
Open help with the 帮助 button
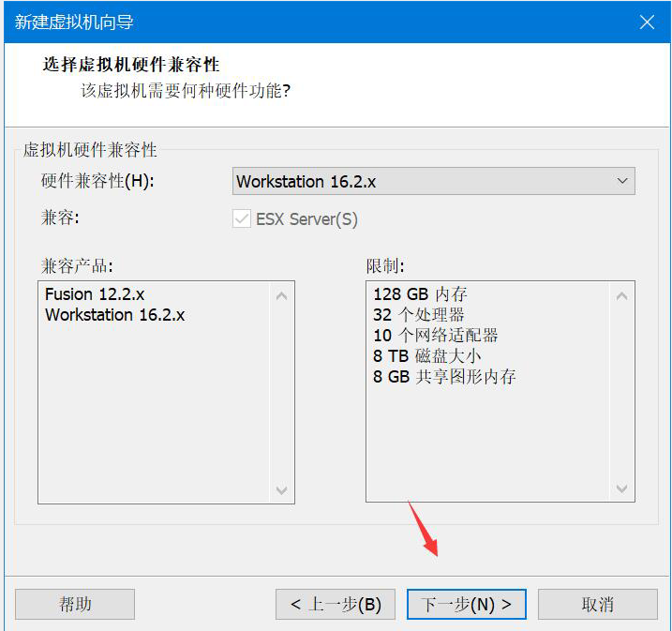coord(75,605)
